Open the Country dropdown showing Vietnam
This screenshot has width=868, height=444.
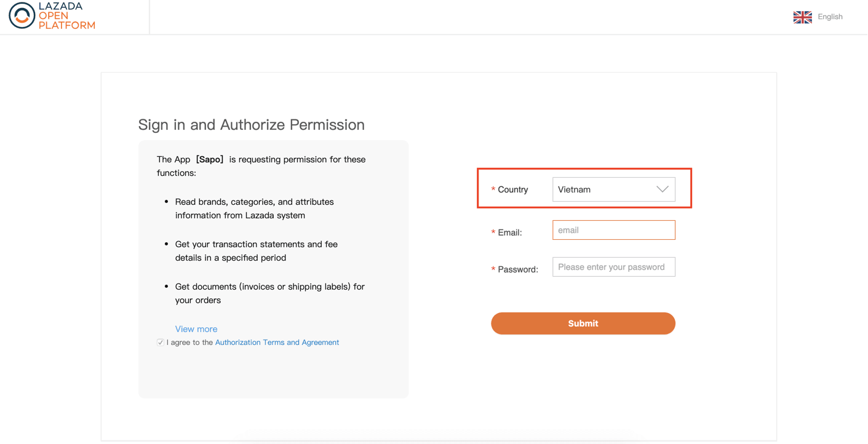[x=613, y=189]
